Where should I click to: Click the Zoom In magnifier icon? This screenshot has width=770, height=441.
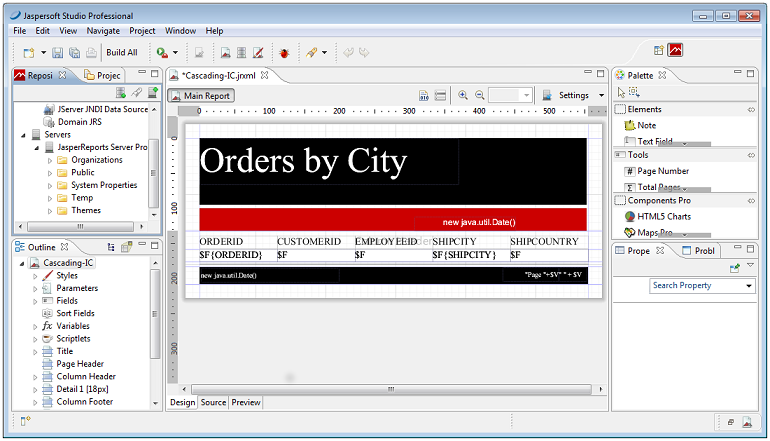[463, 95]
